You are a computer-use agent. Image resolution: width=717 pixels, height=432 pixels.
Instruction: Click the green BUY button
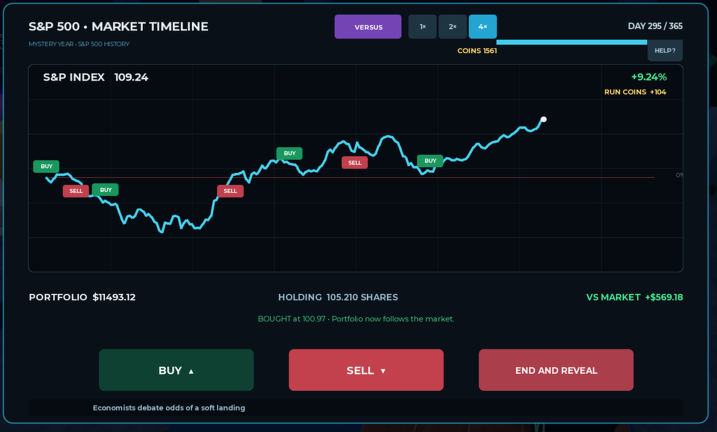(x=176, y=370)
